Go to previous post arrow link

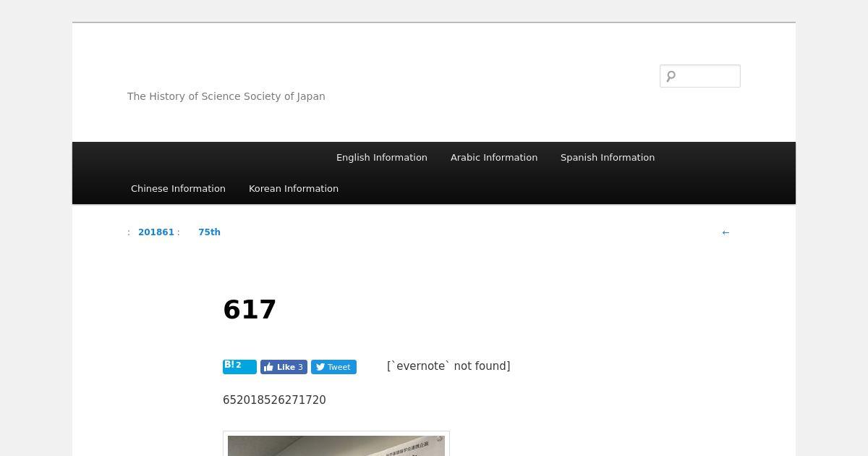pos(726,232)
